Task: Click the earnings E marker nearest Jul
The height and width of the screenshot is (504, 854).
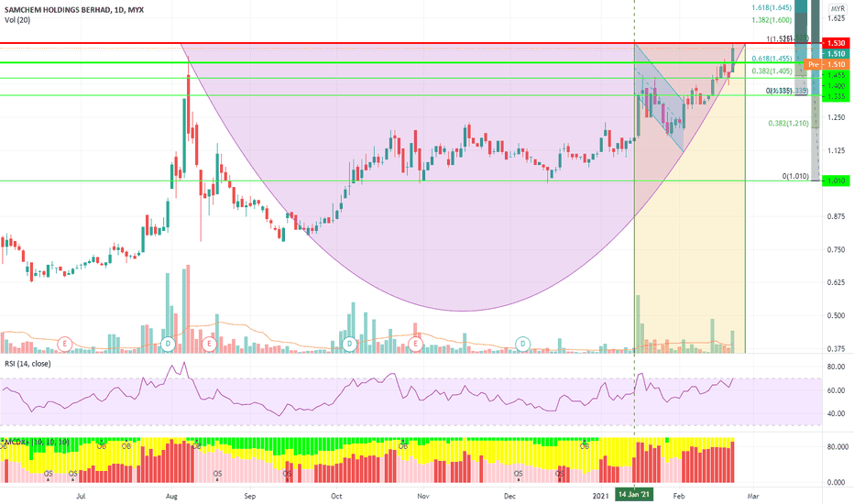Action: [x=65, y=344]
